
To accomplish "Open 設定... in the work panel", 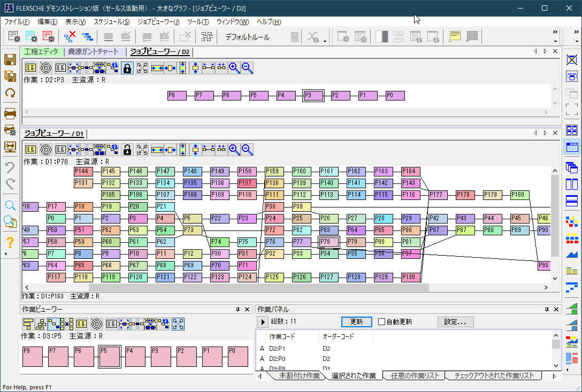I will [455, 322].
